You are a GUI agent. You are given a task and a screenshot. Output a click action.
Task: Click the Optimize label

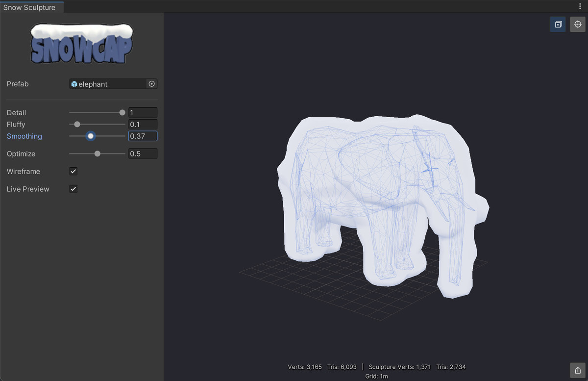click(21, 153)
